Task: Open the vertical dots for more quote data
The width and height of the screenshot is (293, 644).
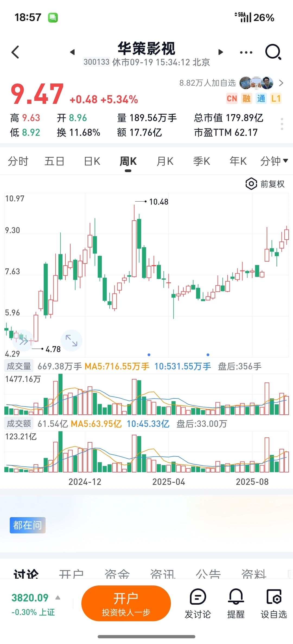Action: tap(282, 124)
